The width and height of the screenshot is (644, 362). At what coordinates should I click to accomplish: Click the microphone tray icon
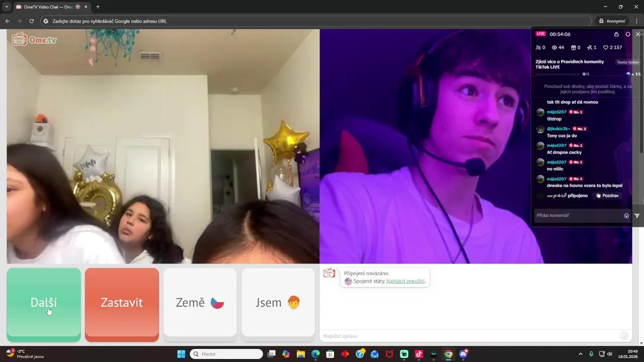[591, 354]
